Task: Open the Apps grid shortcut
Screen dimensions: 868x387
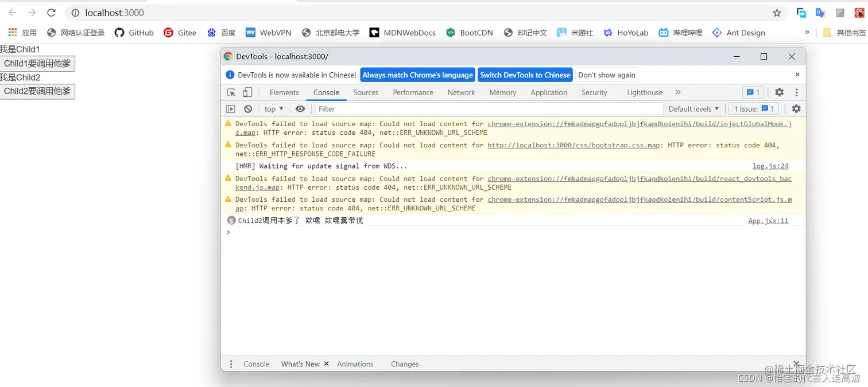Action: click(x=22, y=33)
